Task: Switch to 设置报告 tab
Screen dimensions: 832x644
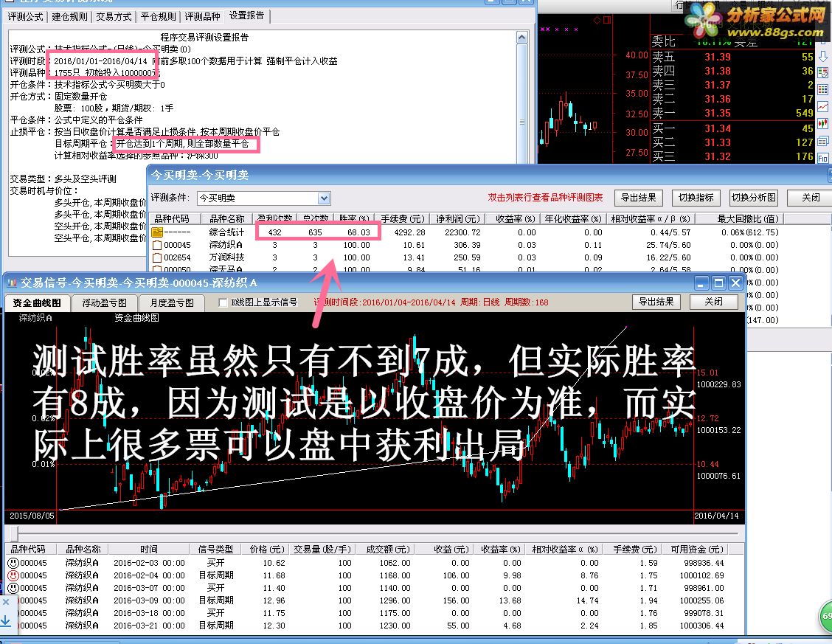Action: (x=247, y=15)
